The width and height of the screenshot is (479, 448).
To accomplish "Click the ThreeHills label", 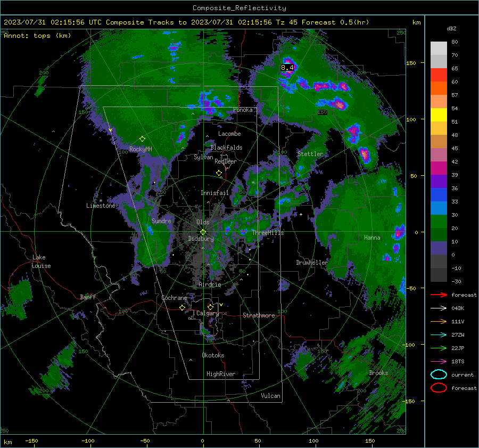I will click(x=268, y=233).
